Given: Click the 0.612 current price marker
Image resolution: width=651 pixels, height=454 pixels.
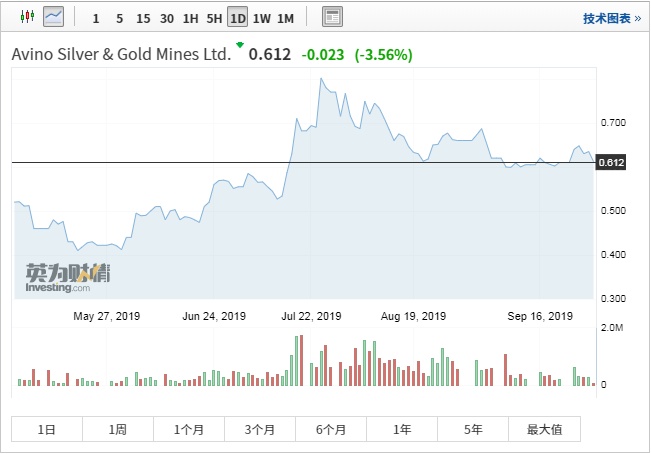Looking at the screenshot, I should 611,162.
